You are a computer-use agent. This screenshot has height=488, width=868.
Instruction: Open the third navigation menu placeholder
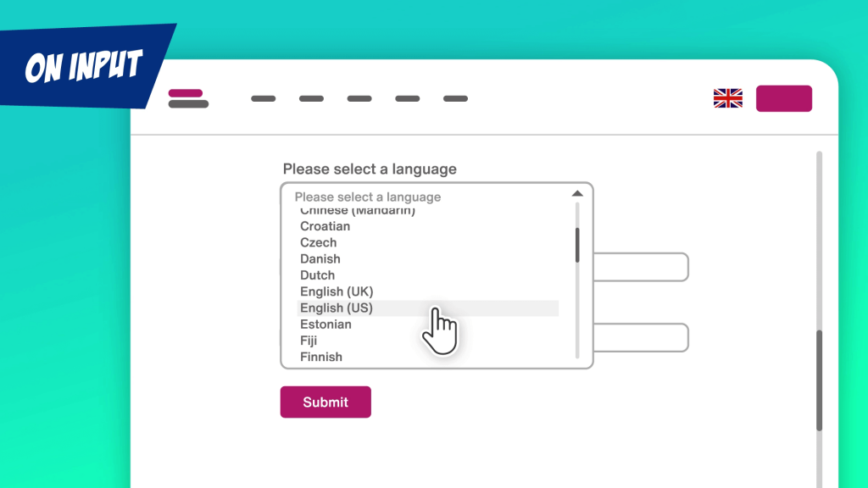pos(359,98)
